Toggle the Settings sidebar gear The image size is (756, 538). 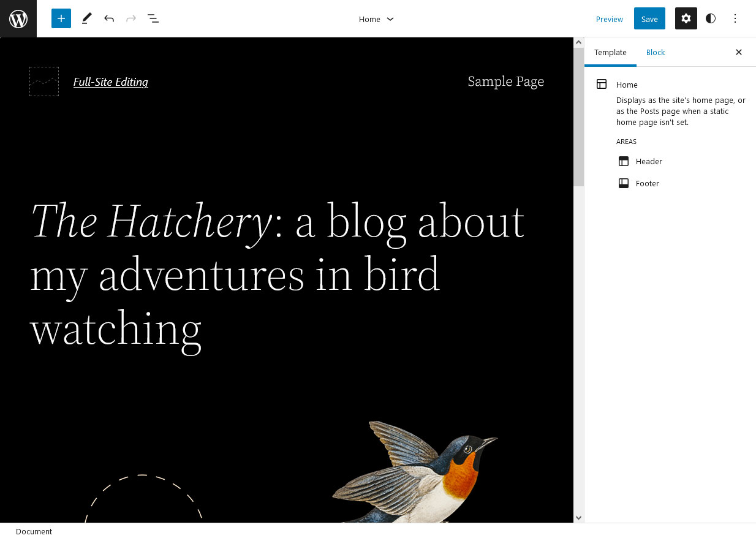[686, 18]
